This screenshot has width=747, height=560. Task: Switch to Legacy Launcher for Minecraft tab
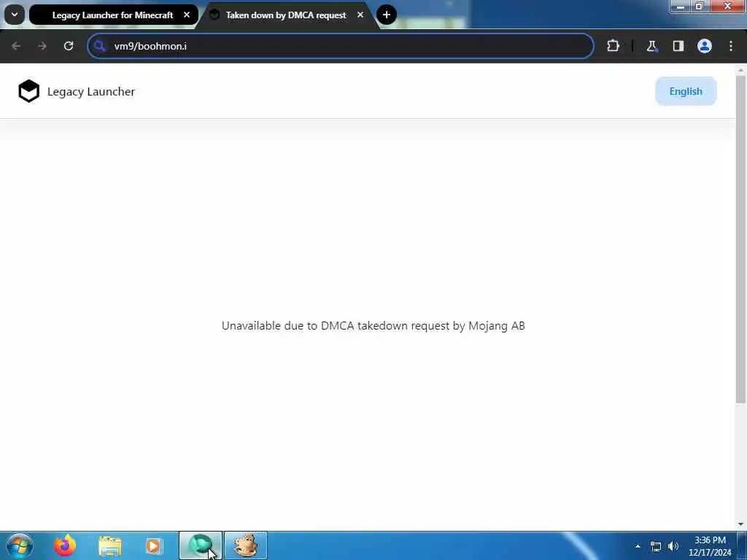113,15
